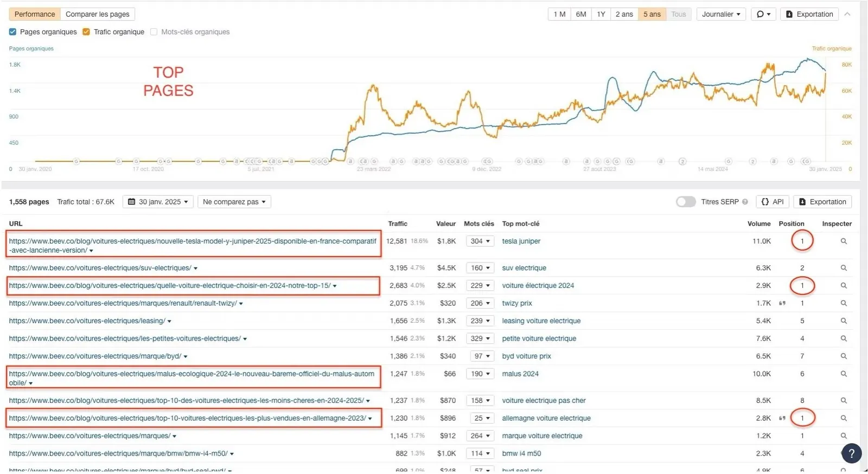Click quote icon in allemagne voiture electrique row

tap(782, 418)
